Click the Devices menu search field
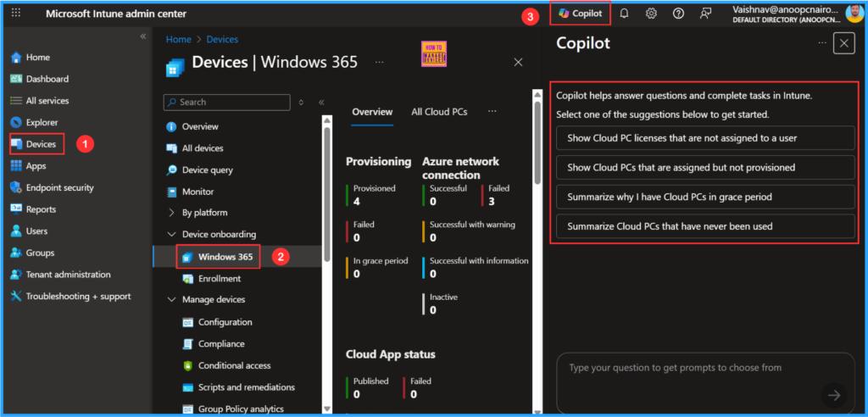 point(231,103)
